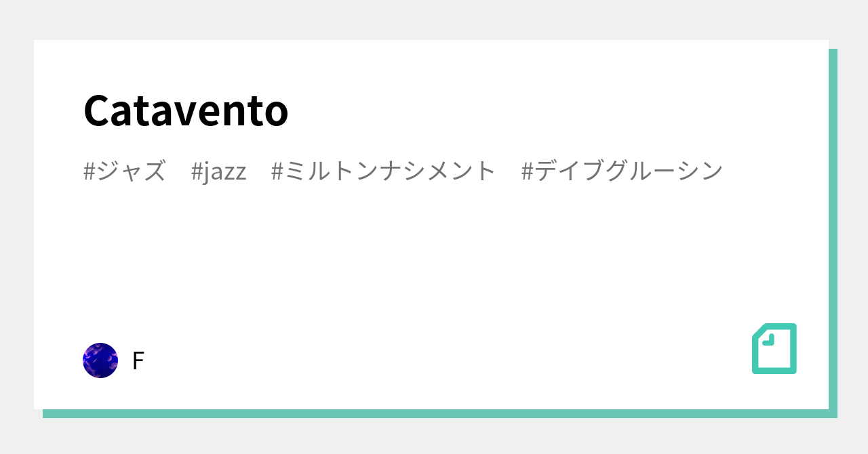Image resolution: width=868 pixels, height=454 pixels.
Task: Select the #ジャズ hashtag
Action: click(x=124, y=171)
